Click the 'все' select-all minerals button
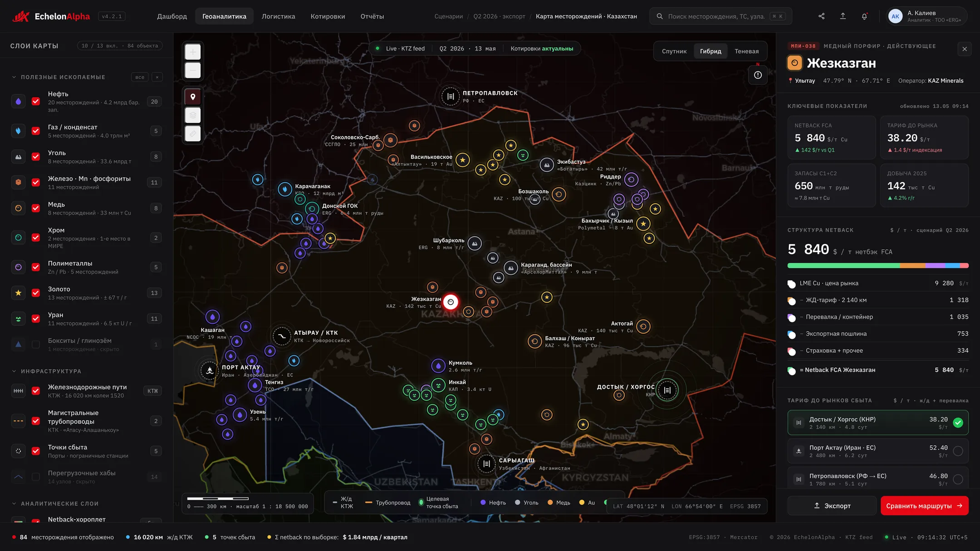 (x=140, y=77)
